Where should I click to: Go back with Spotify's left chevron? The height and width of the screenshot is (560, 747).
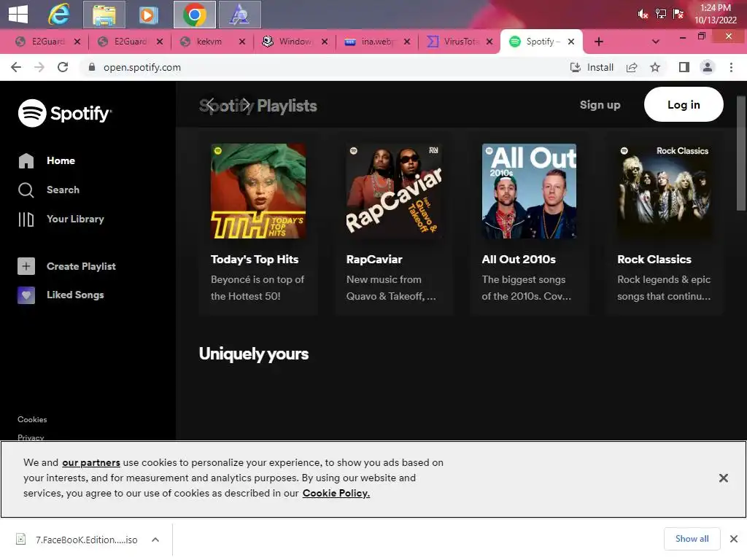[210, 105]
